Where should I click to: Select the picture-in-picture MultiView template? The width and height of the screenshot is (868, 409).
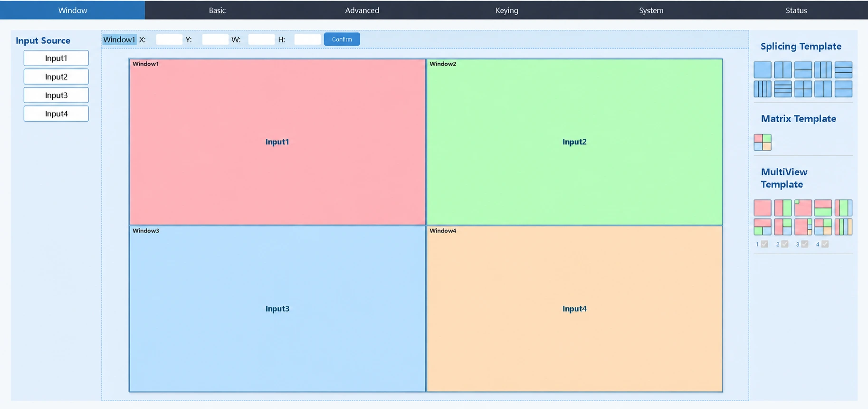803,208
